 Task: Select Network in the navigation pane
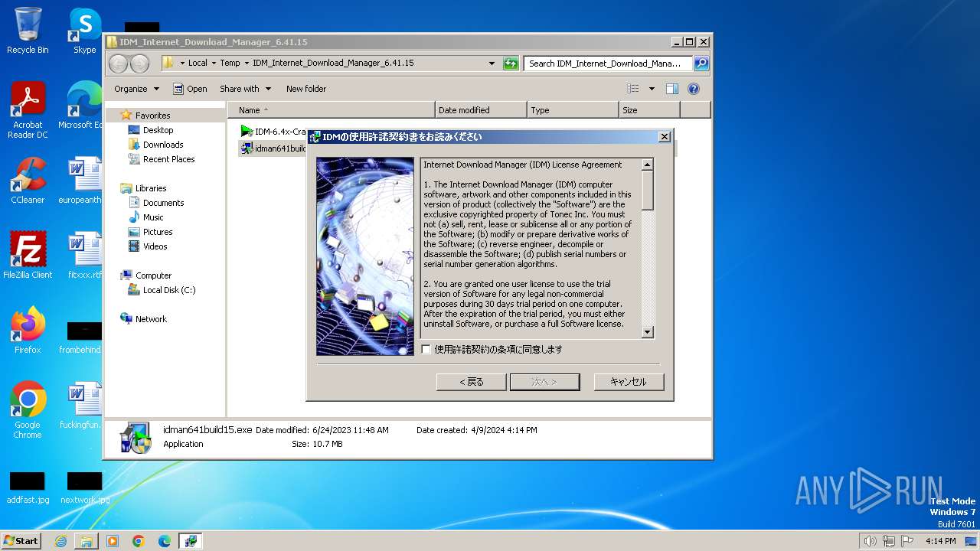coord(151,319)
